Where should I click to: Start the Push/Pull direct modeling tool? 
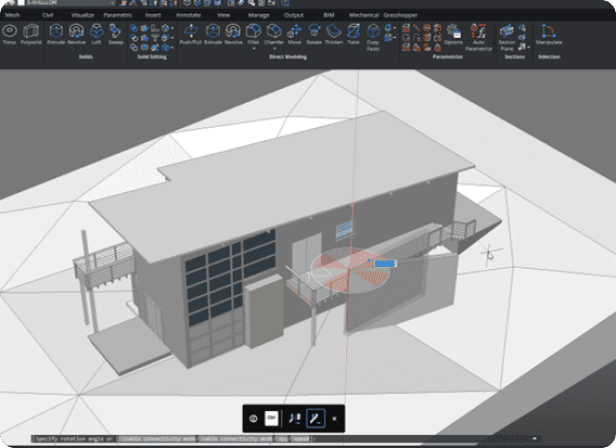[x=190, y=35]
